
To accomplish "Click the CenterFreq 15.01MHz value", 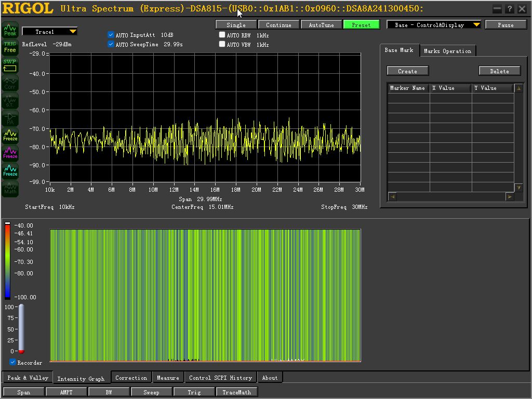I will pos(221,207).
